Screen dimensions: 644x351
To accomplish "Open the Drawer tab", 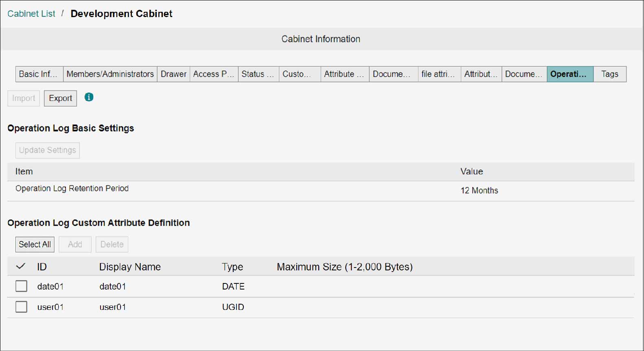I will point(173,74).
